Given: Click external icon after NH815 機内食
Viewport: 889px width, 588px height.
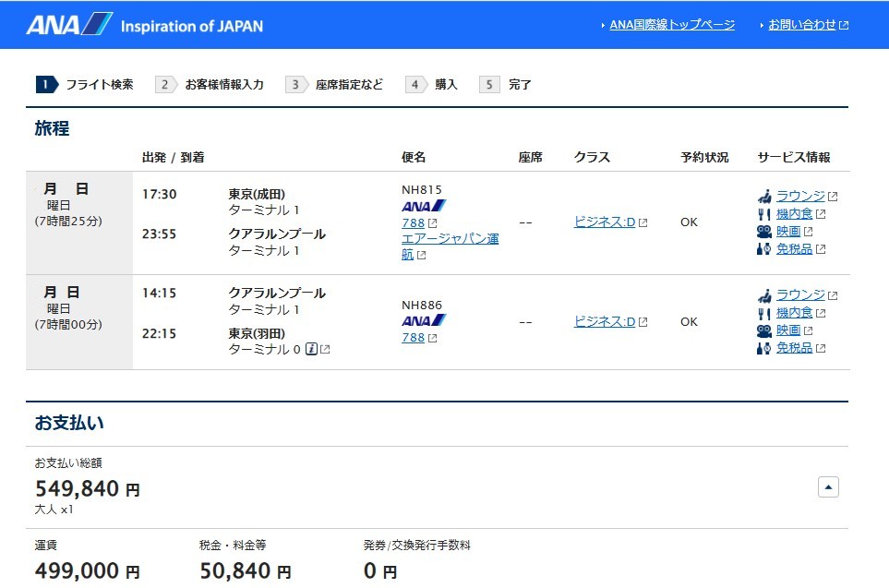Looking at the screenshot, I should [x=821, y=214].
